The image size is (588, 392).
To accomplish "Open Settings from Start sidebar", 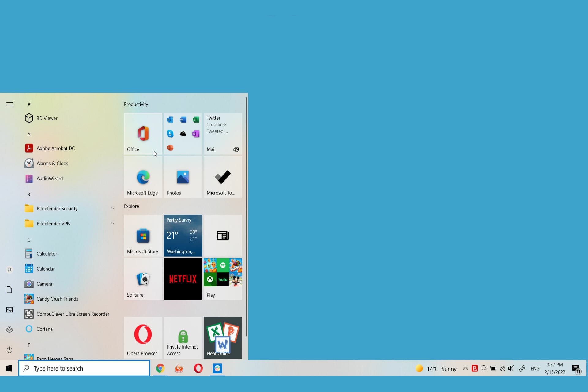I will point(9,330).
